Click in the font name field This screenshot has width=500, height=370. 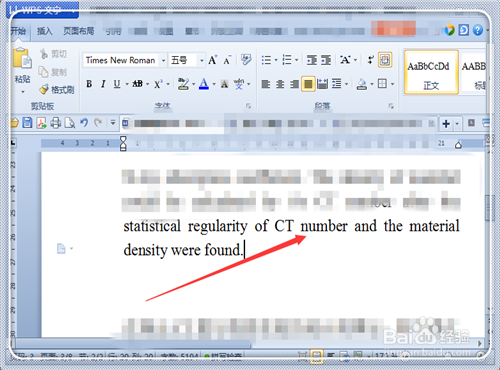tap(121, 61)
